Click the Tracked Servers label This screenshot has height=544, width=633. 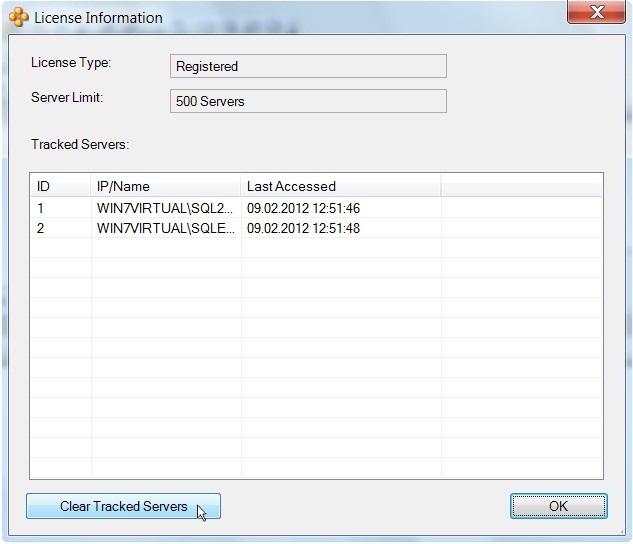coord(80,145)
